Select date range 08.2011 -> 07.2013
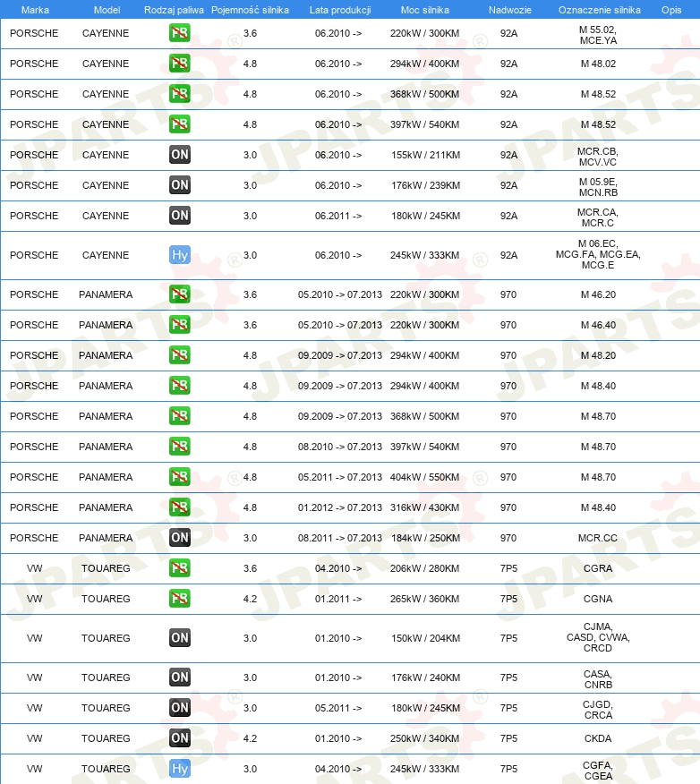700x784 pixels. click(x=340, y=538)
